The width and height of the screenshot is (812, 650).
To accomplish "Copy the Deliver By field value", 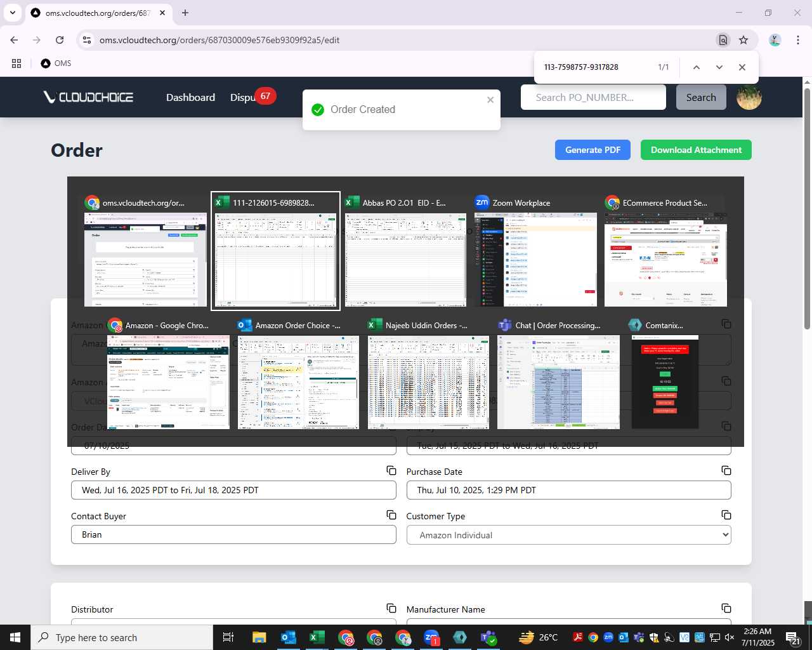I will pos(391,470).
